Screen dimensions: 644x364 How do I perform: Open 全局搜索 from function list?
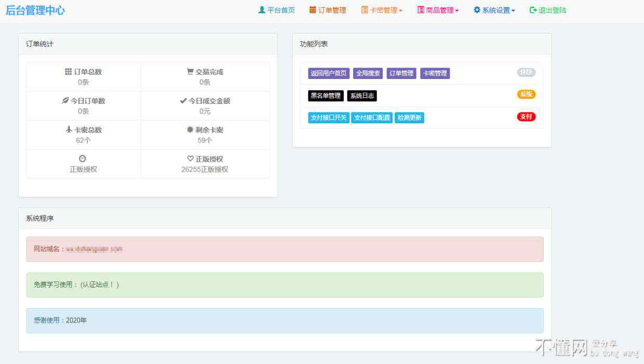point(368,73)
